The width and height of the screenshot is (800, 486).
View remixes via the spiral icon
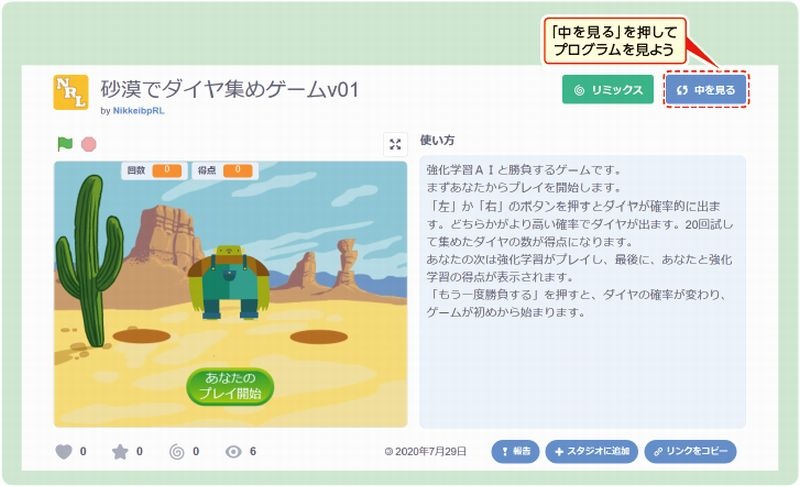point(177,451)
